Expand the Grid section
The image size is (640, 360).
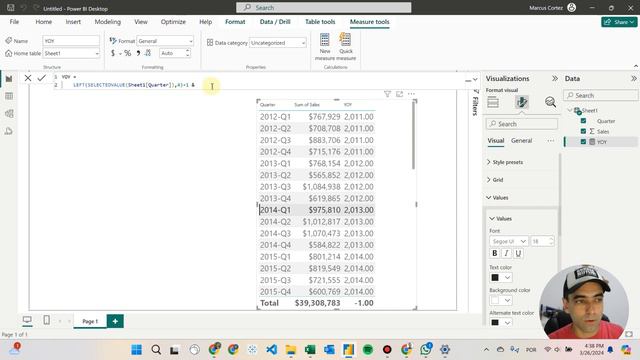click(495, 180)
